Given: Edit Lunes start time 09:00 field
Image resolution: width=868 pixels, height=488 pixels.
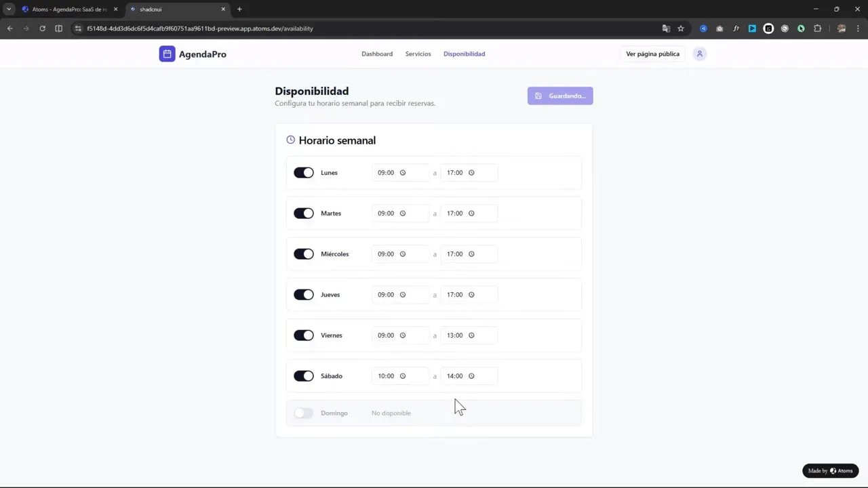Looking at the screenshot, I should click(400, 173).
